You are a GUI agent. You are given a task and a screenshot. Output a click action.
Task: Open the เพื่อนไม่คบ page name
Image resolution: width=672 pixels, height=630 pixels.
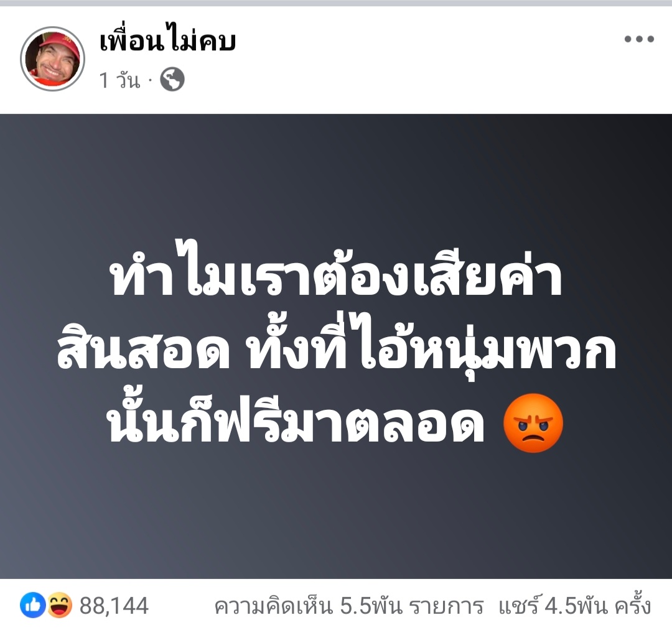click(167, 40)
